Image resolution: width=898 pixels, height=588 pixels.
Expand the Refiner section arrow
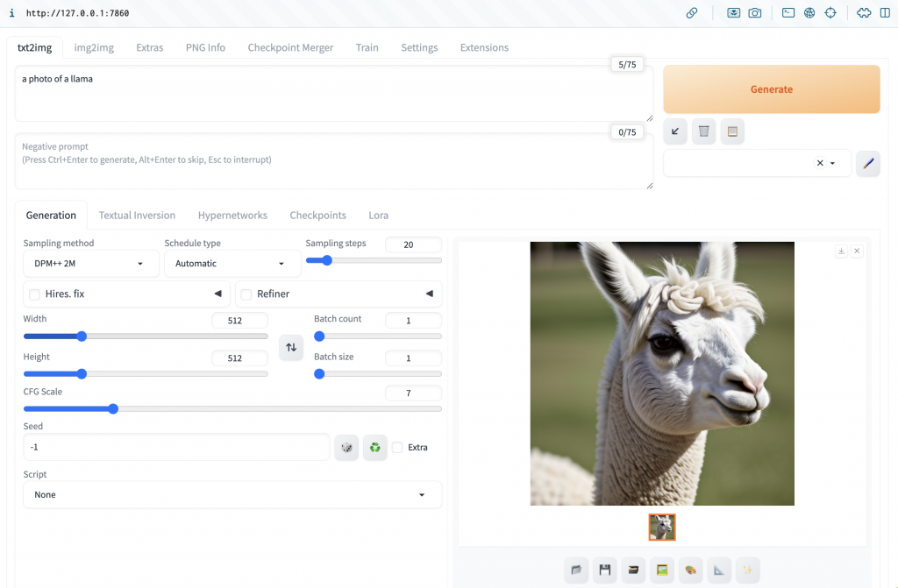click(429, 294)
